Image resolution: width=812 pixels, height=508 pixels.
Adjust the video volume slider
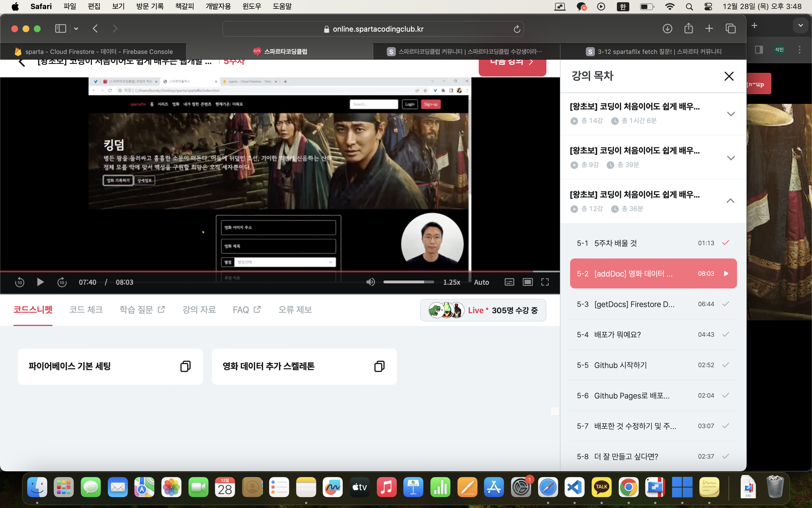(408, 282)
